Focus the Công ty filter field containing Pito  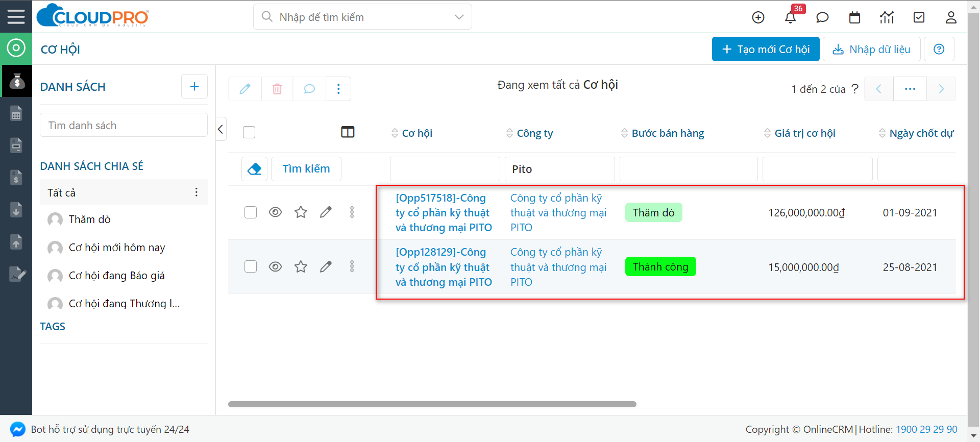coord(560,169)
